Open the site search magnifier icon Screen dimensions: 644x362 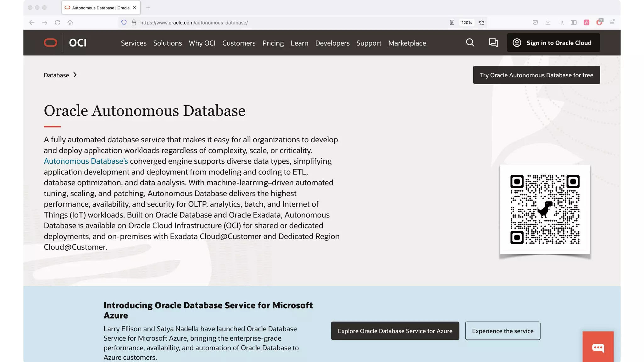[470, 43]
